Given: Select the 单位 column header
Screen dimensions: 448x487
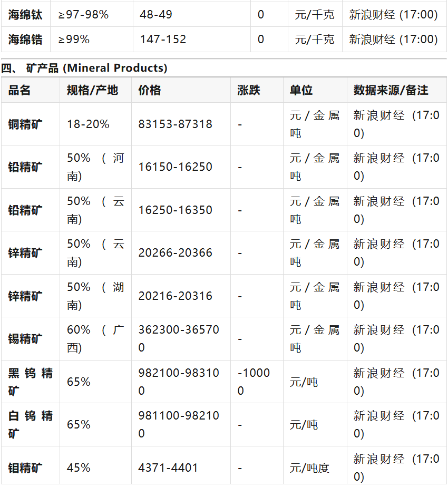Looking at the screenshot, I should point(301,90).
